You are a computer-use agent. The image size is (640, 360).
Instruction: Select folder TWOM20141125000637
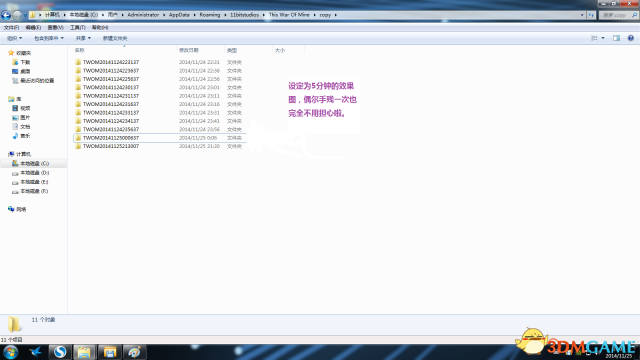pos(111,138)
